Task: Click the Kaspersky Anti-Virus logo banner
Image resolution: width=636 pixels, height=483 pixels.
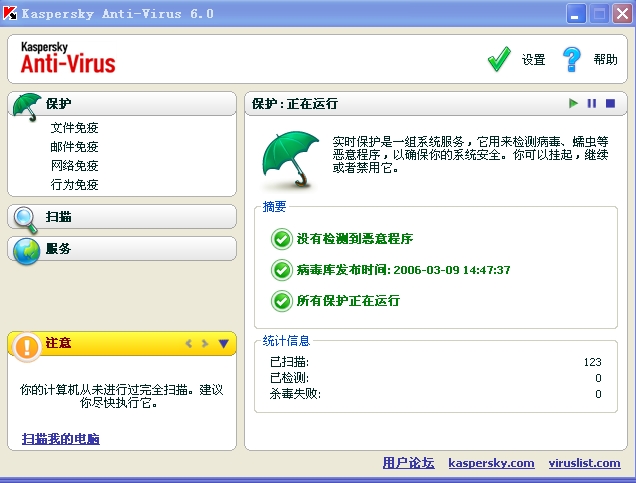Action: [x=68, y=58]
